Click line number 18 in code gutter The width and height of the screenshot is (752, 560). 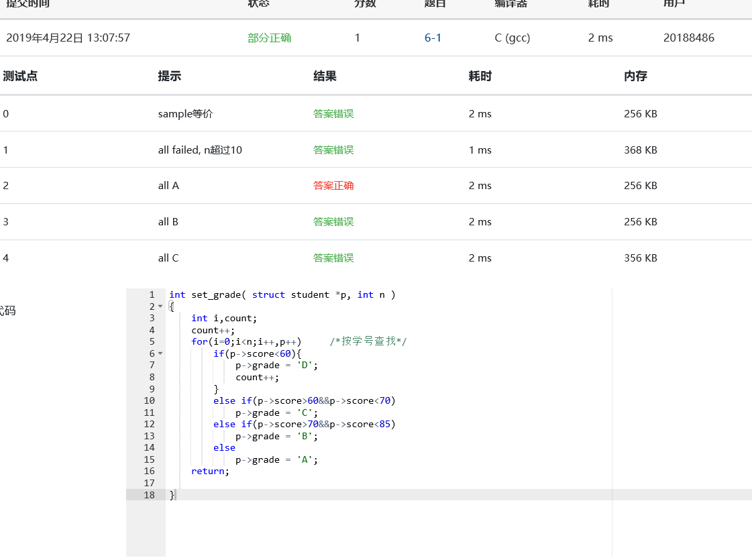click(x=149, y=495)
